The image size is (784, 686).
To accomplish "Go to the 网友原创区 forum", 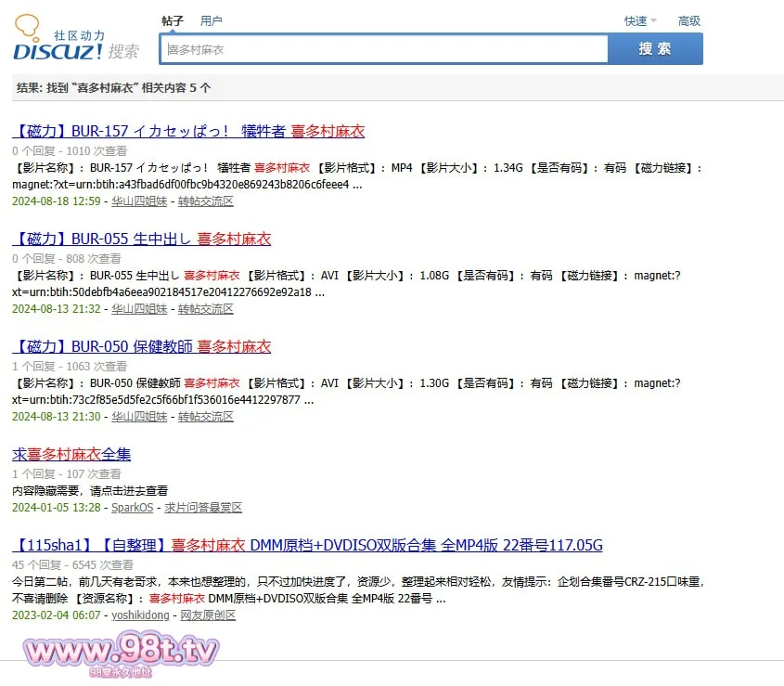I will click(x=208, y=615).
